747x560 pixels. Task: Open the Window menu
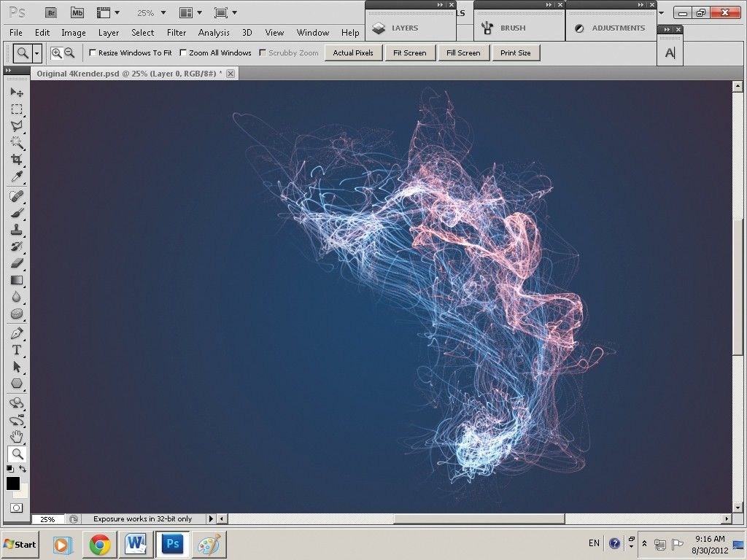coord(312,32)
